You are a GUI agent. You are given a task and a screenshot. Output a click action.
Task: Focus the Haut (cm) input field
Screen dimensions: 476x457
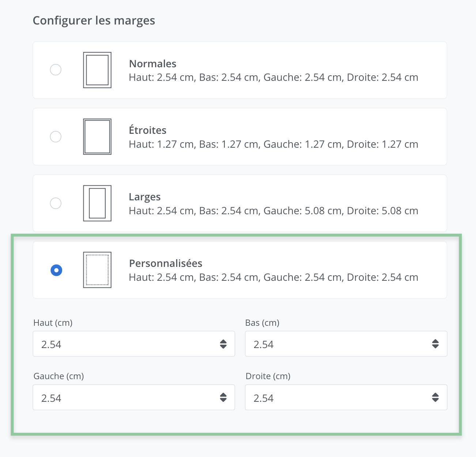click(124, 344)
